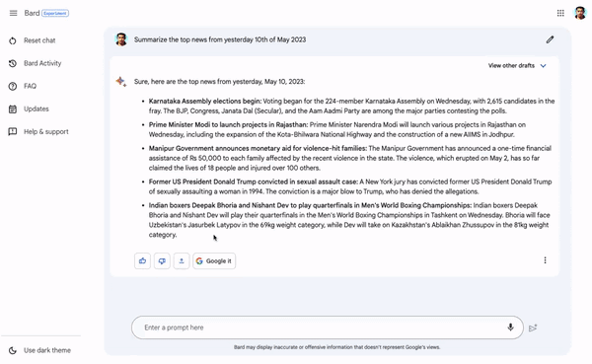This screenshot has height=364, width=592.
Task: Expand View other drafts
Action: point(517,66)
